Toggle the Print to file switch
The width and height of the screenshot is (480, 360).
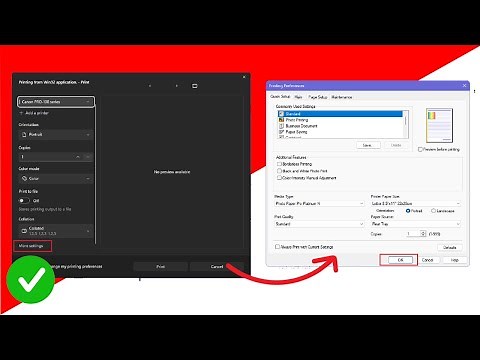click(24, 201)
